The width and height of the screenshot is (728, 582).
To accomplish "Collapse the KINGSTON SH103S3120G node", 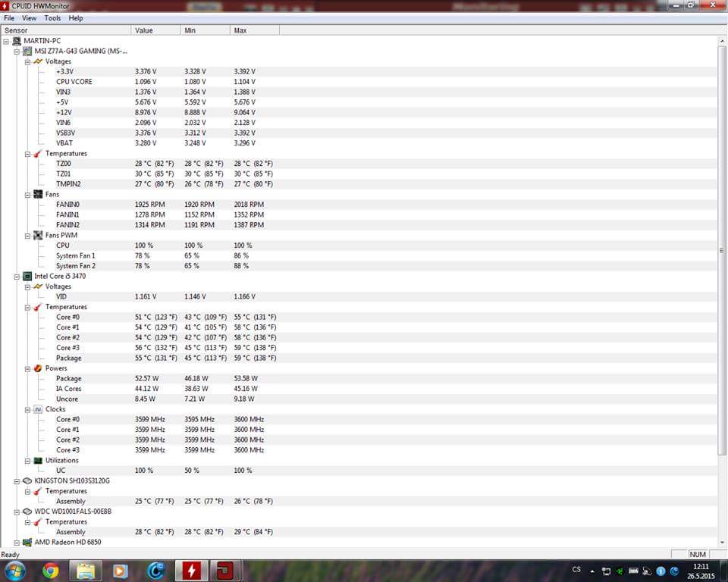I will tap(17, 481).
